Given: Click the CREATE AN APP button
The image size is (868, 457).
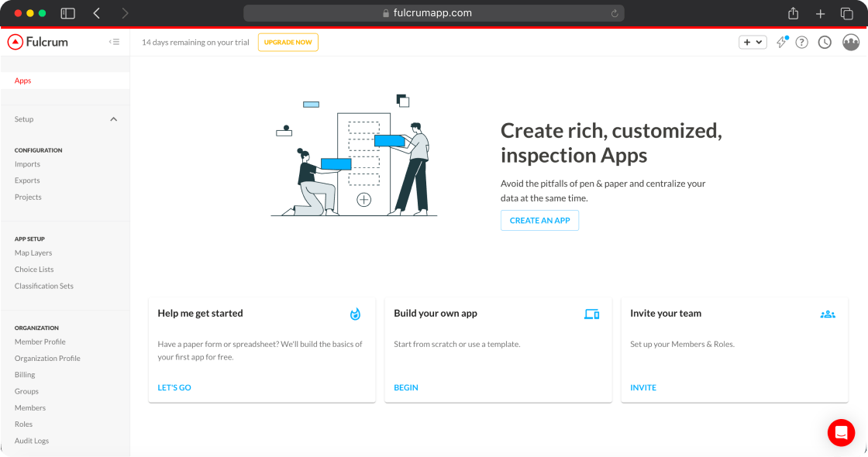Looking at the screenshot, I should 539,220.
